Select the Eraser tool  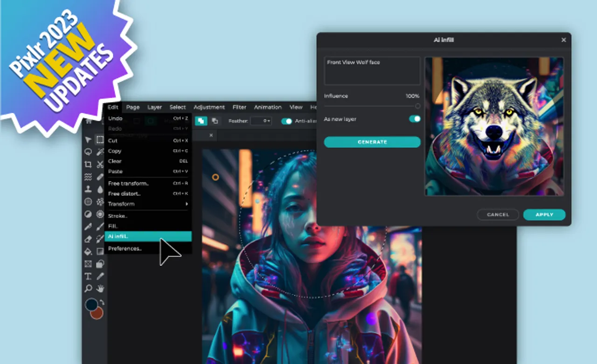tap(88, 239)
